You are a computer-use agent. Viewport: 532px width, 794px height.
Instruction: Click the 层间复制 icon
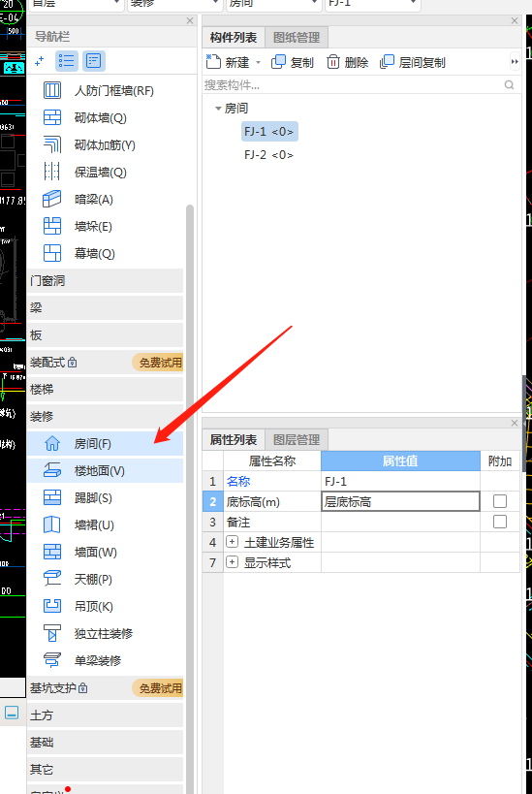point(387,62)
